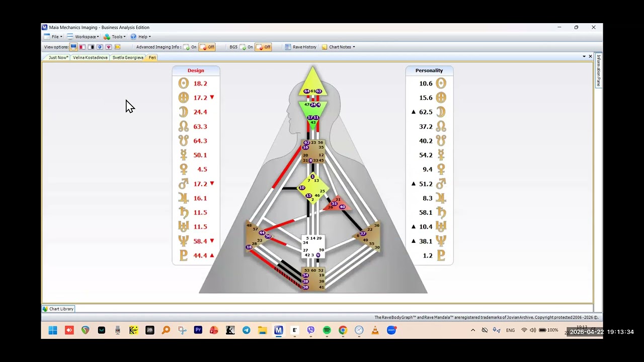
Task: Click the Design Jupiter symbol at 16.1
Action: coord(184,198)
